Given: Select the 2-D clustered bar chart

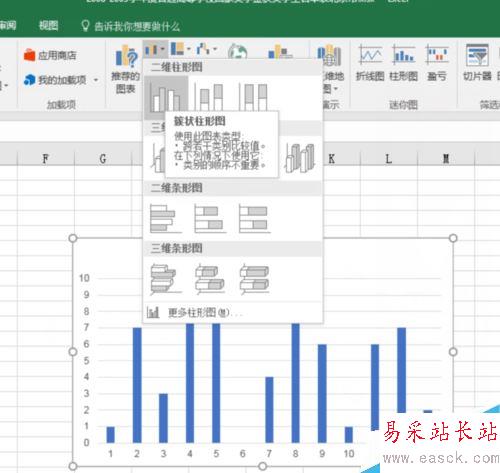Looking at the screenshot, I should point(166,218).
